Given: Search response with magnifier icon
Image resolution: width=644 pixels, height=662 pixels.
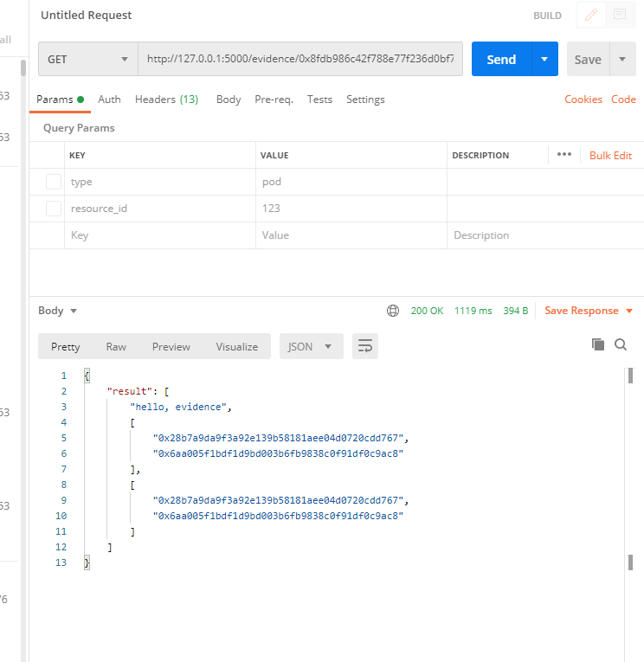Looking at the screenshot, I should coord(621,344).
